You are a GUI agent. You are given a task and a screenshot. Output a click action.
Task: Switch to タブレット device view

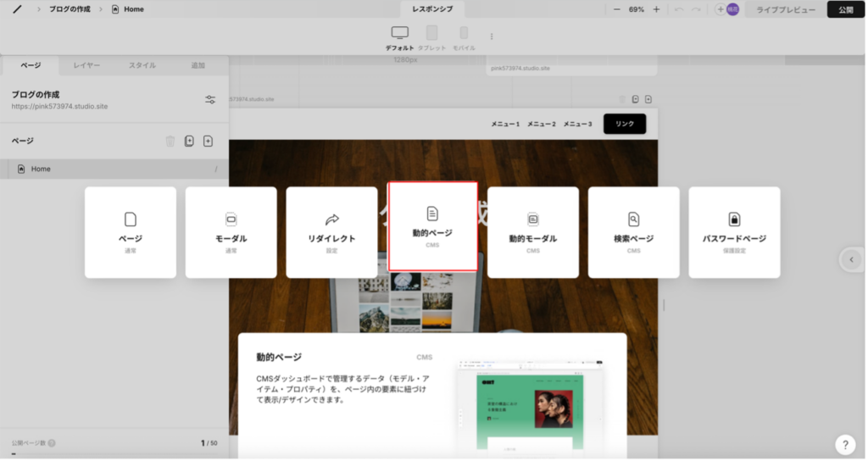pos(431,33)
